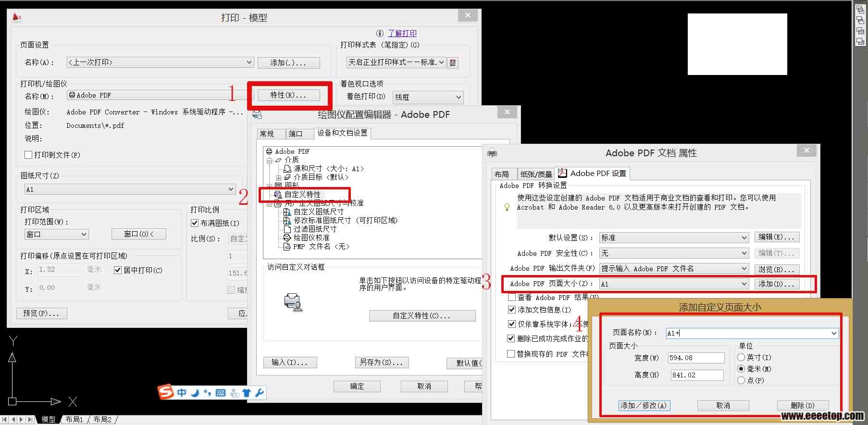Click the 预览(P)... button

pyautogui.click(x=41, y=313)
